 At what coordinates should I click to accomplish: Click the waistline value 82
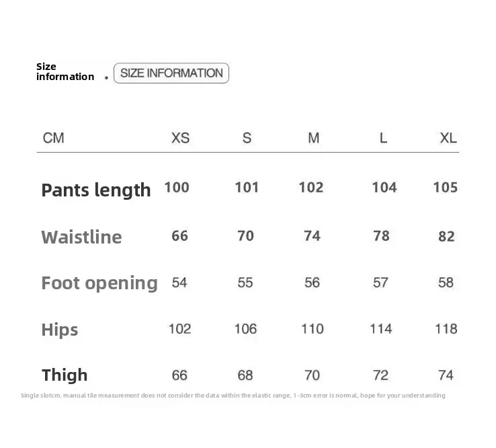[446, 236]
